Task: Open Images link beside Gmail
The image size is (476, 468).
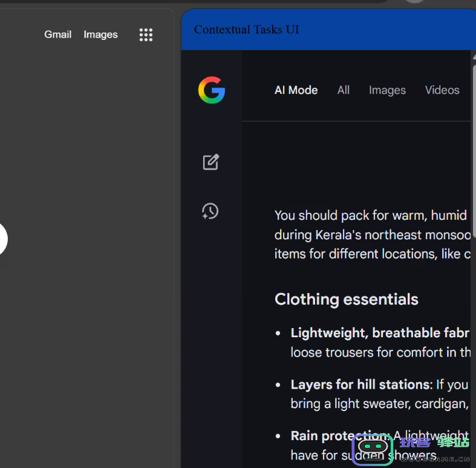Action: click(x=100, y=35)
